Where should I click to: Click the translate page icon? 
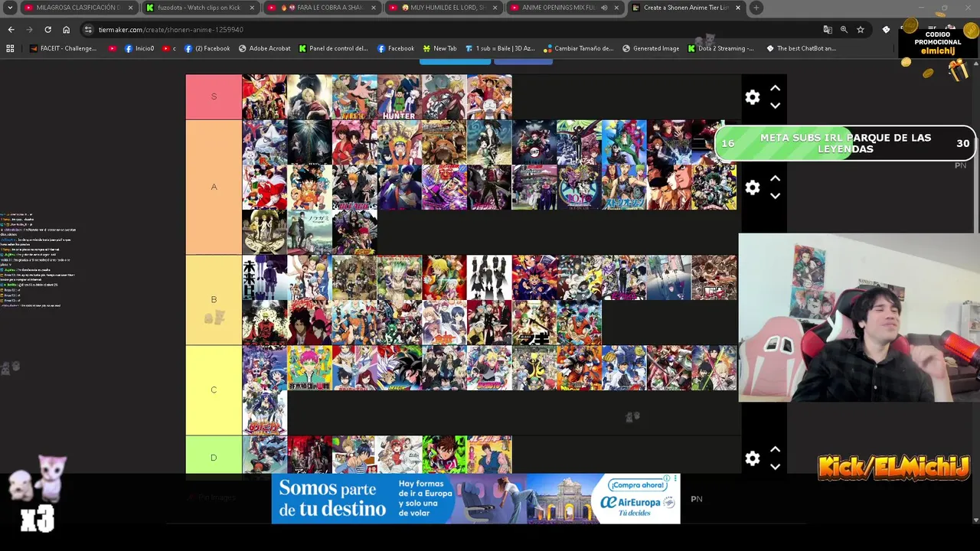pyautogui.click(x=828, y=29)
